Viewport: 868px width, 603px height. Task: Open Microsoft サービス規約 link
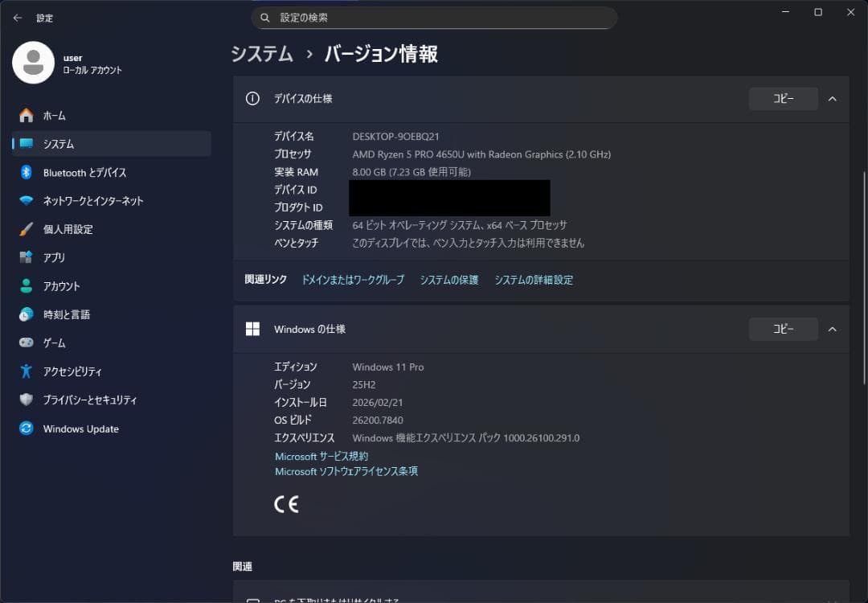(321, 456)
